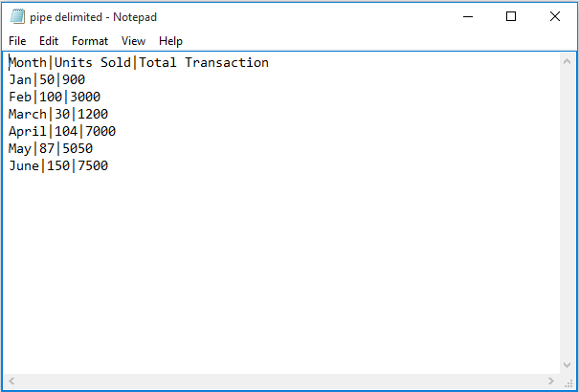Click the words 'Total Transaction' in the header
The width and height of the screenshot is (579, 392).
pos(204,63)
